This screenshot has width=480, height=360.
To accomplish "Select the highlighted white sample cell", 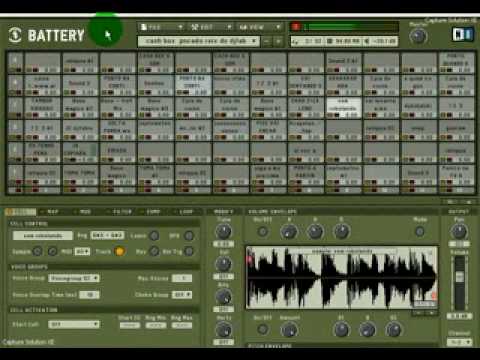I will pyautogui.click(x=343, y=107).
